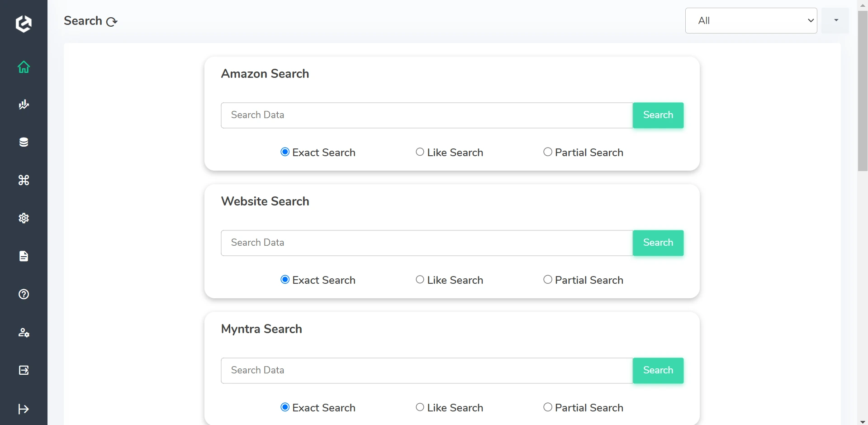Screen dimensions: 868x425
Task: Focus the Website Search data field
Action: pyautogui.click(x=427, y=243)
